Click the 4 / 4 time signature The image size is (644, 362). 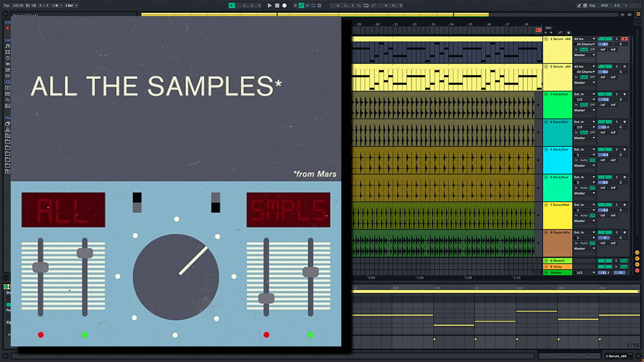click(43, 5)
